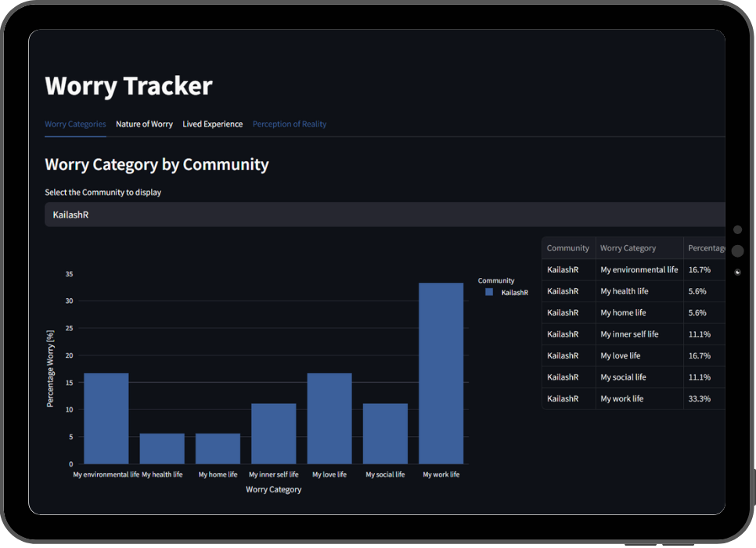Select the My inner self life bar
Image resolution: width=756 pixels, height=548 pixels.
click(273, 434)
